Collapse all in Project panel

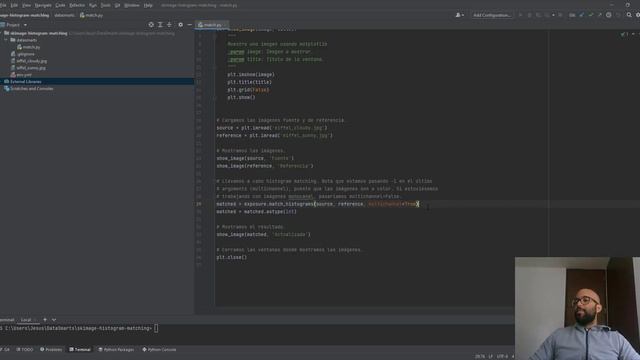tap(169, 25)
